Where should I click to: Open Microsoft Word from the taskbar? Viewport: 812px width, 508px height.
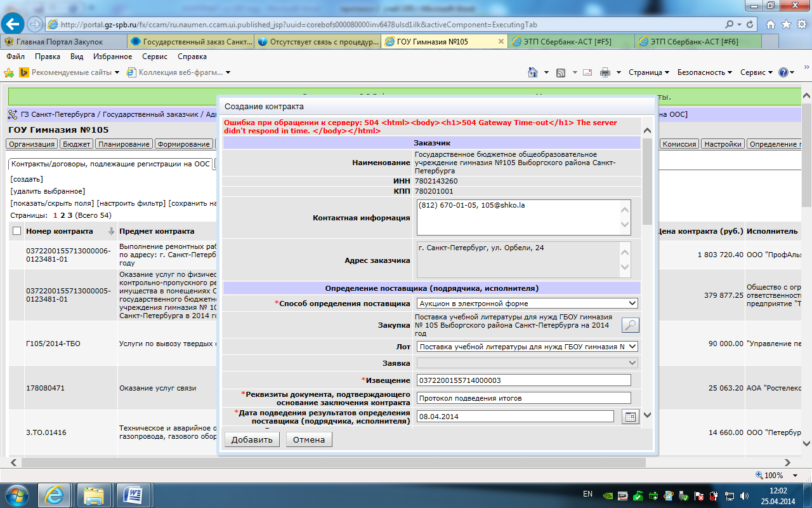(134, 494)
